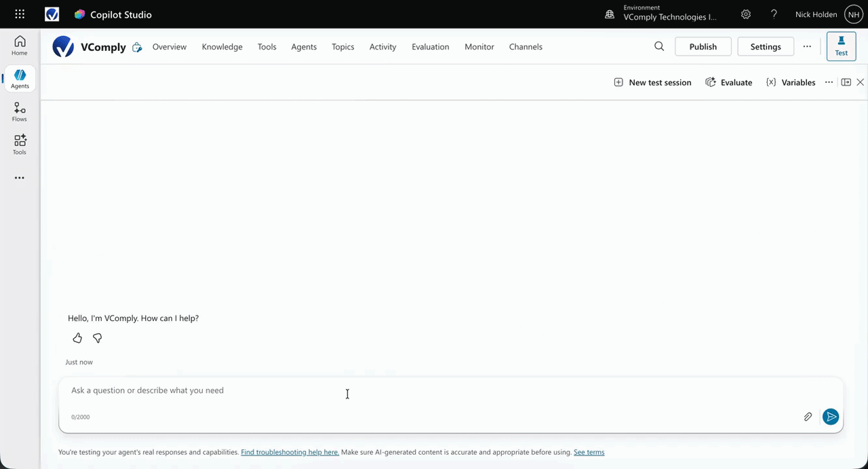The image size is (868, 469).
Task: Click the search magnifier icon
Action: (659, 46)
